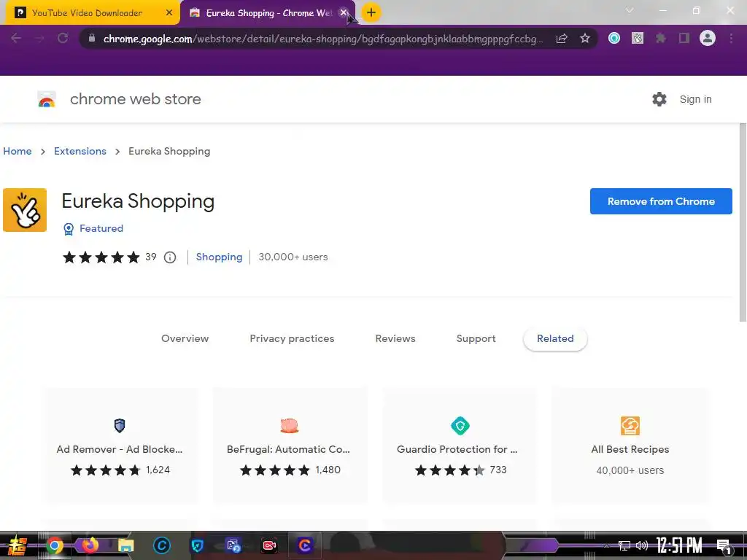Open File Explorer from taskbar
This screenshot has height=560, width=747.
125,545
